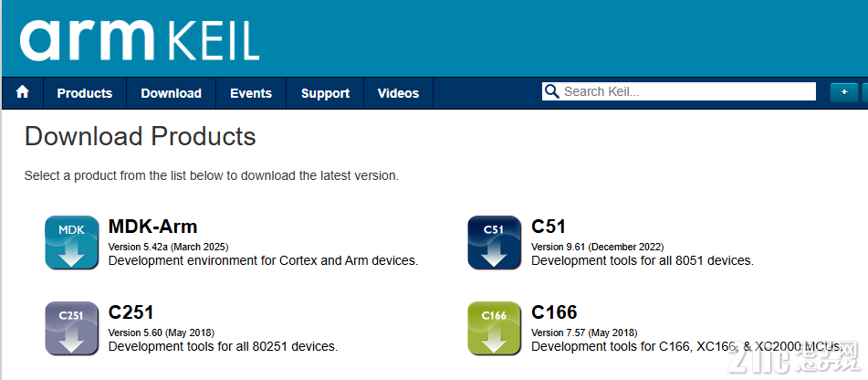Click the C251 download icon
Screen dimensions: 868x380
(x=72, y=329)
